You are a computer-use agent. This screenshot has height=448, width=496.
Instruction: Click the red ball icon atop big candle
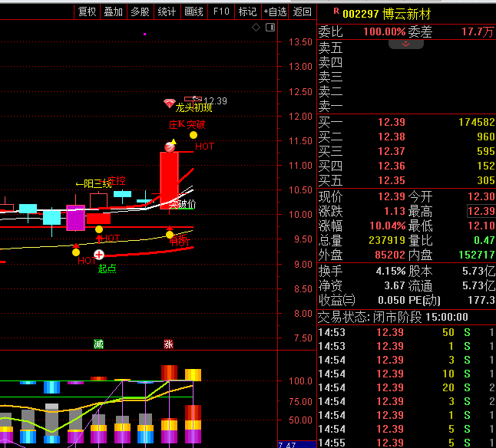tap(170, 147)
